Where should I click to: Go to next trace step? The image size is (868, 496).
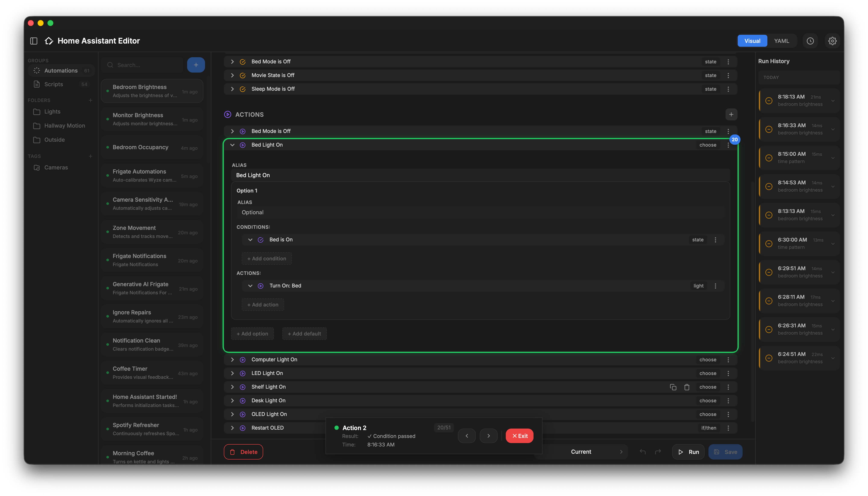click(x=488, y=436)
